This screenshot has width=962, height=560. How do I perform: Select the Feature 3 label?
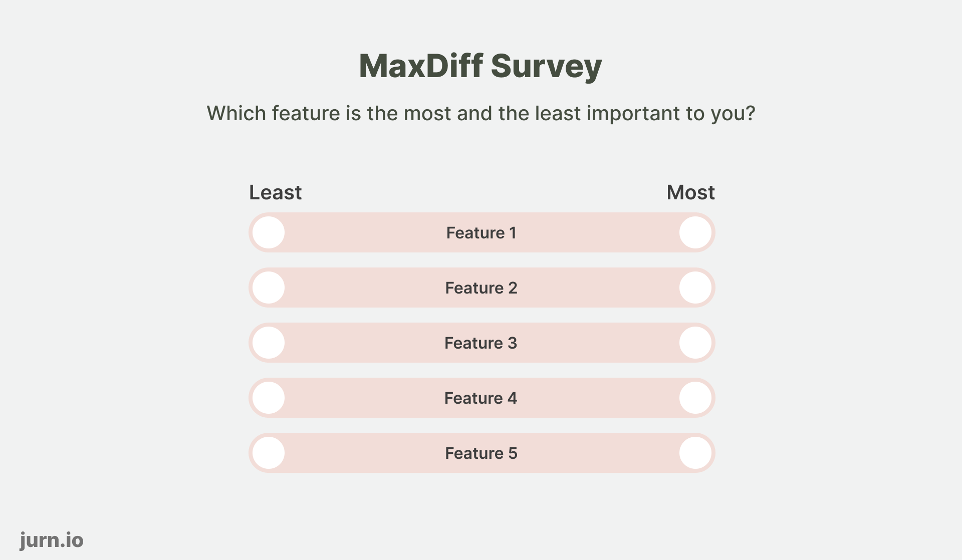point(481,342)
